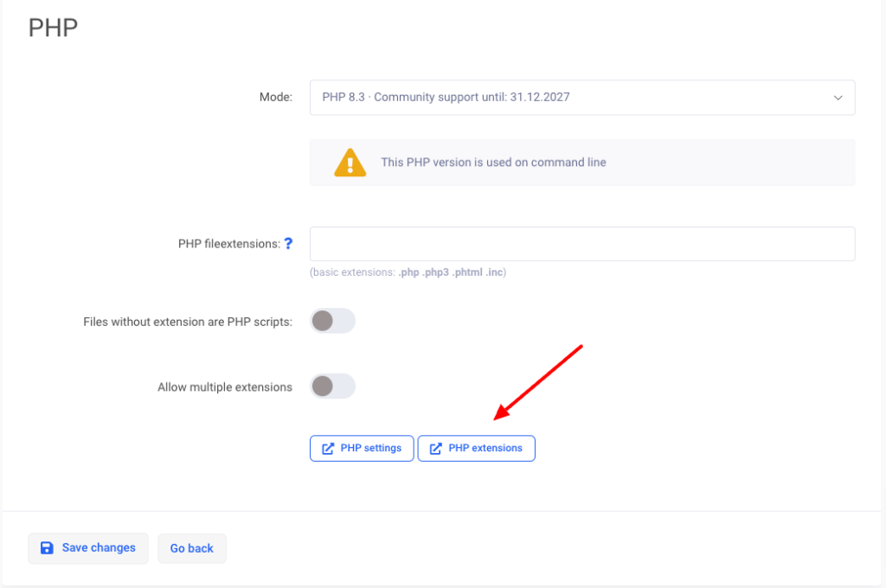Click the external link icon on PHP settings
Viewport: 886px width, 588px height.
tap(328, 449)
